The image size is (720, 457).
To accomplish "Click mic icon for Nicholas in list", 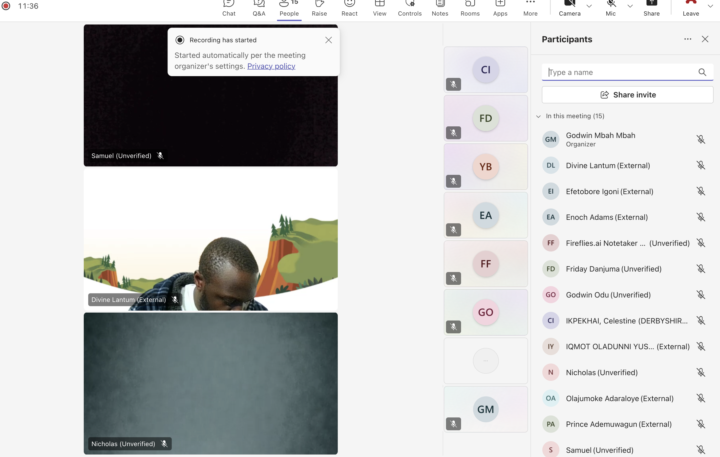I will click(x=701, y=372).
